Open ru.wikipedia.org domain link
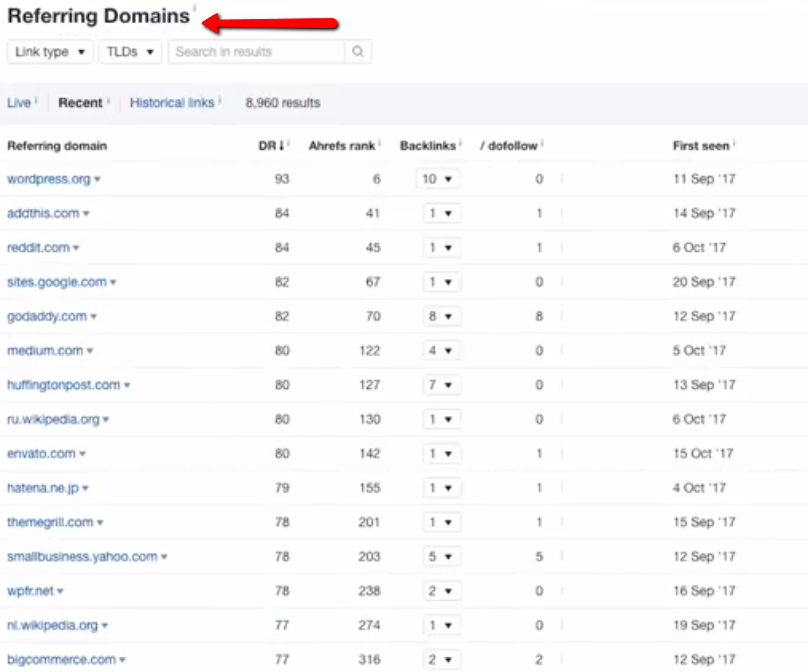Viewport: 808px width, 672px height. tap(53, 419)
